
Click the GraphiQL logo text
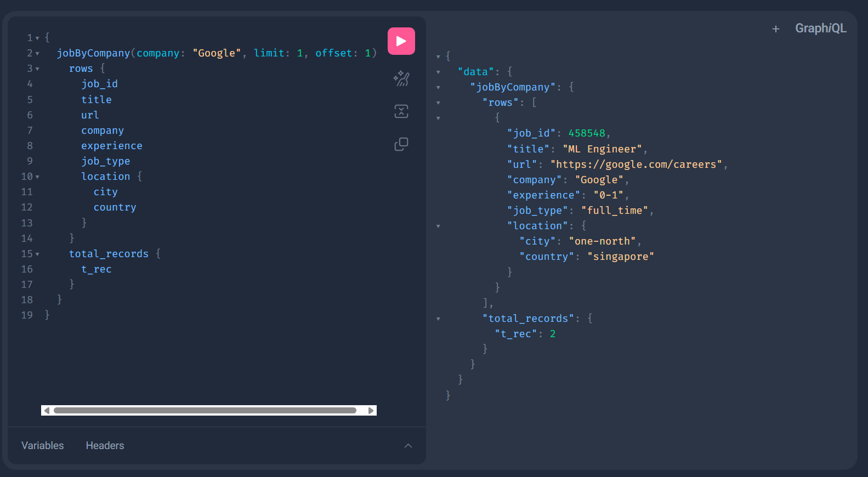[821, 29]
